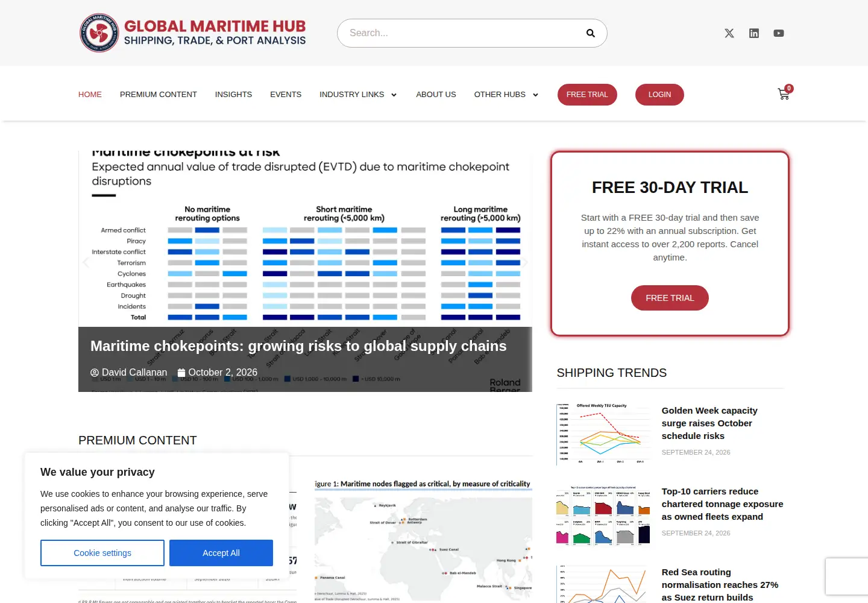Click Golden Week article chart thumbnail

pyautogui.click(x=604, y=434)
